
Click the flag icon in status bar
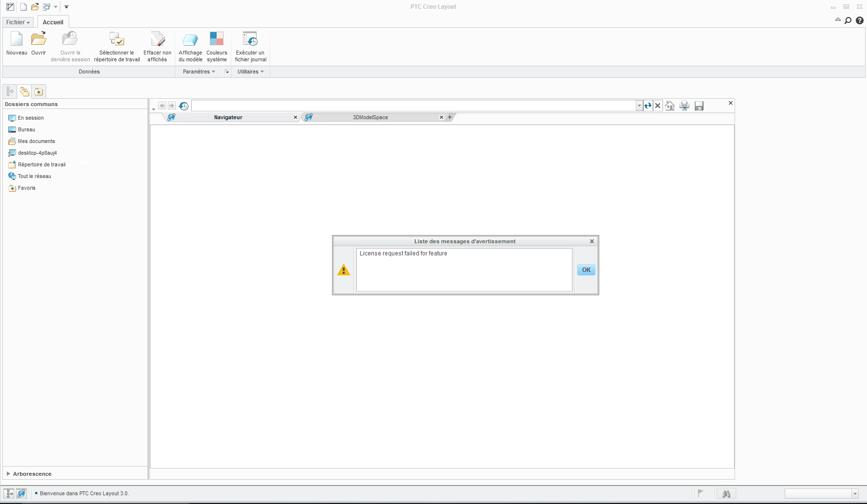point(701,493)
